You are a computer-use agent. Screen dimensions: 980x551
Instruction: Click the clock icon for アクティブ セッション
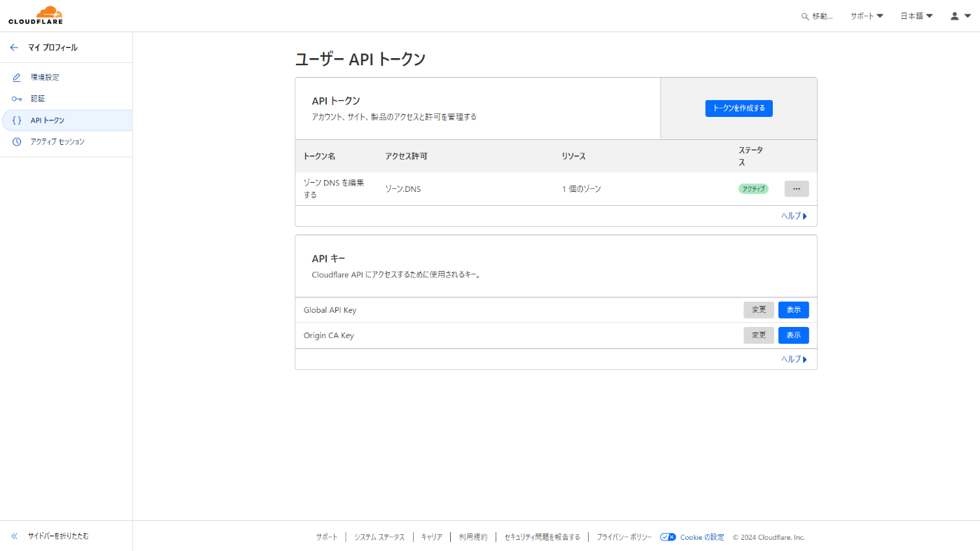pos(17,142)
